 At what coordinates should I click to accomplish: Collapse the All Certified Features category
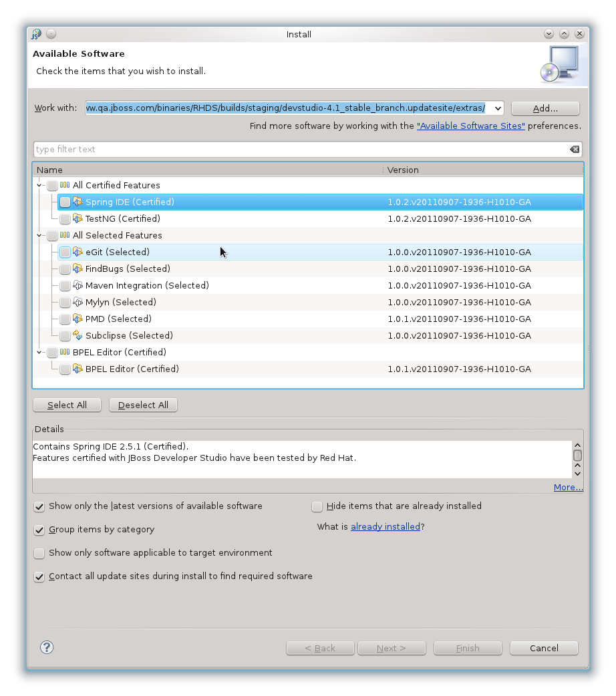pos(39,185)
